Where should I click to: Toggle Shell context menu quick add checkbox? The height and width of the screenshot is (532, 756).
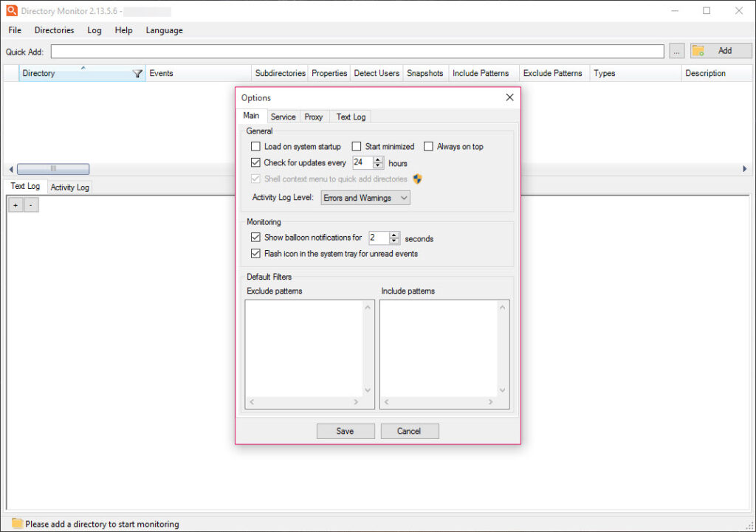click(x=255, y=179)
